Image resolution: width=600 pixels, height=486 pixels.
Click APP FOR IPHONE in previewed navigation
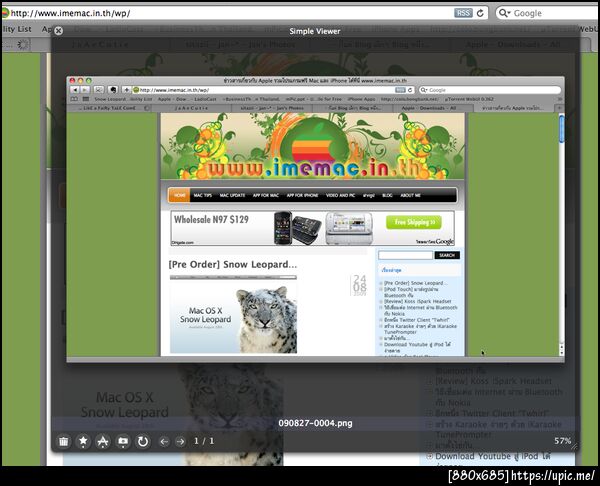[302, 195]
